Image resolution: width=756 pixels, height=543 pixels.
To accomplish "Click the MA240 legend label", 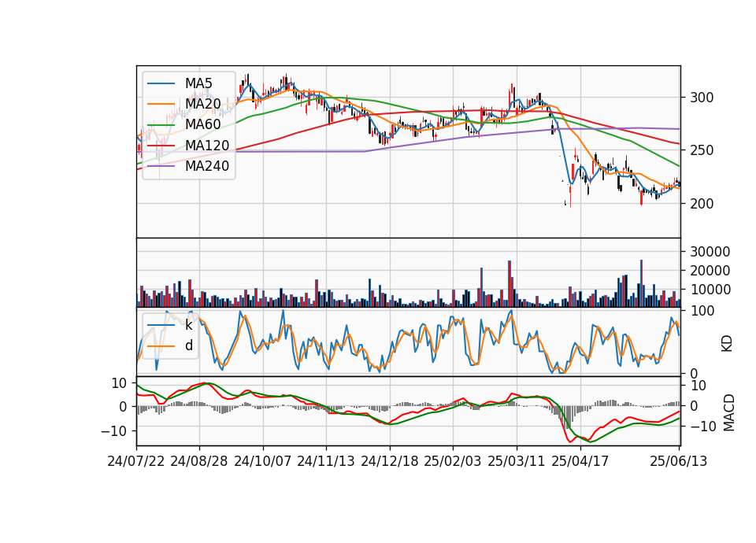I will coord(207,166).
